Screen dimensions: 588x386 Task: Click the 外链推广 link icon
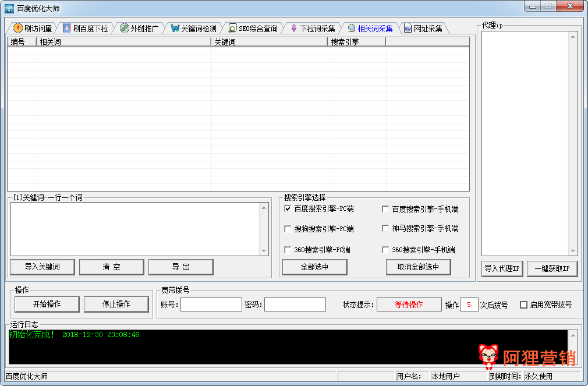point(124,28)
